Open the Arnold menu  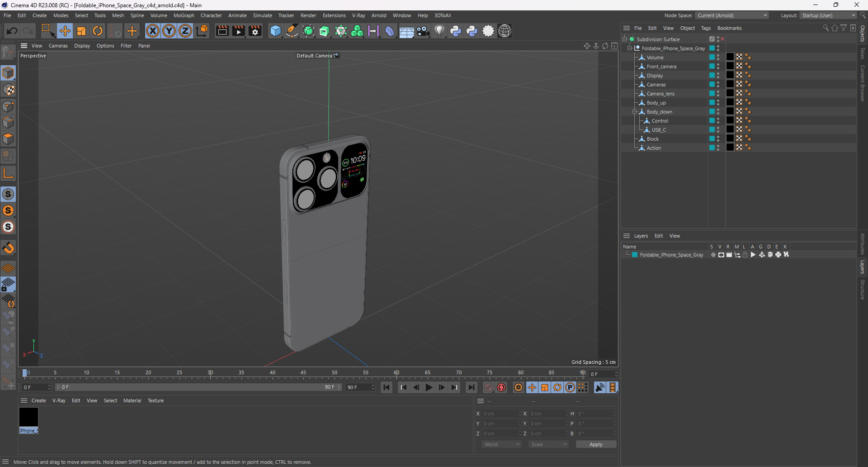click(379, 15)
